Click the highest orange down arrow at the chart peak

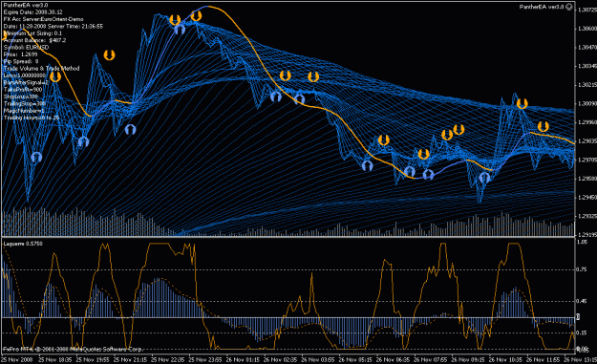point(196,16)
